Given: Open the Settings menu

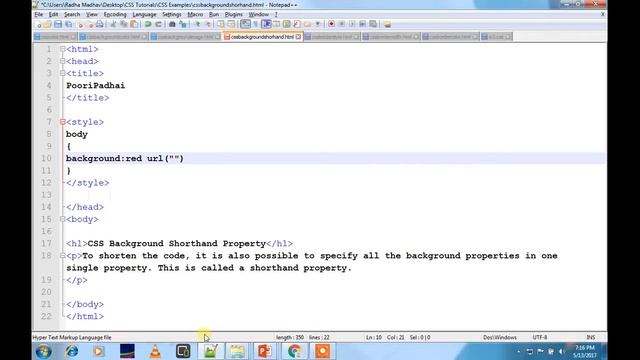Looking at the screenshot, I should click(x=172, y=14).
